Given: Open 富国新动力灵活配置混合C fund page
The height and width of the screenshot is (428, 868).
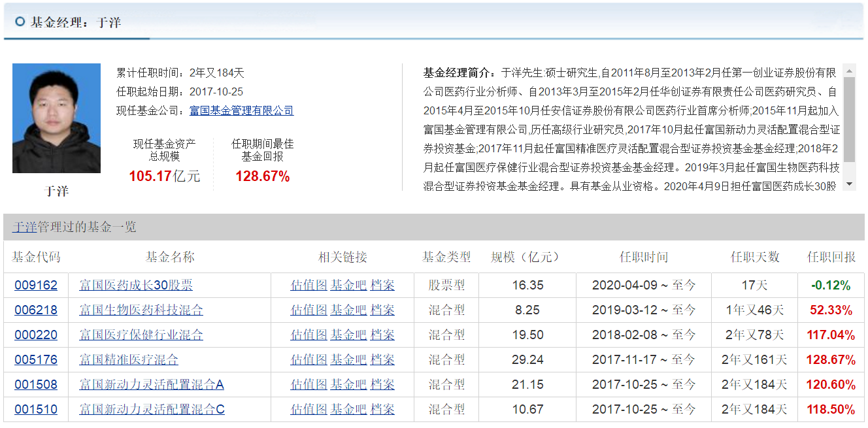Looking at the screenshot, I should point(152,410).
